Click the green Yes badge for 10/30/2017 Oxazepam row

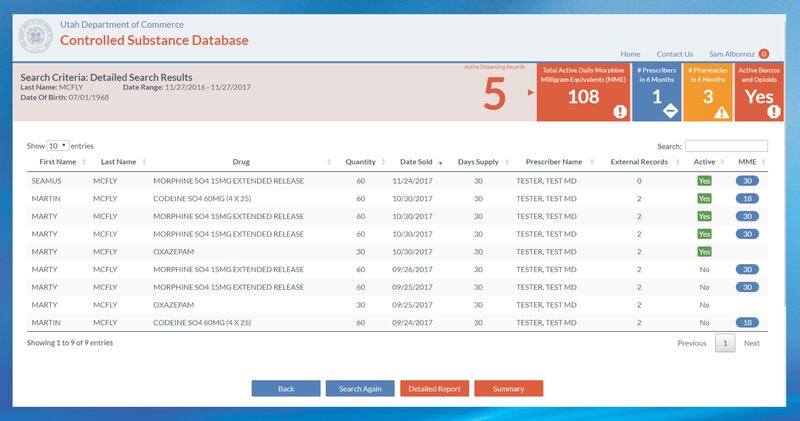(x=704, y=251)
